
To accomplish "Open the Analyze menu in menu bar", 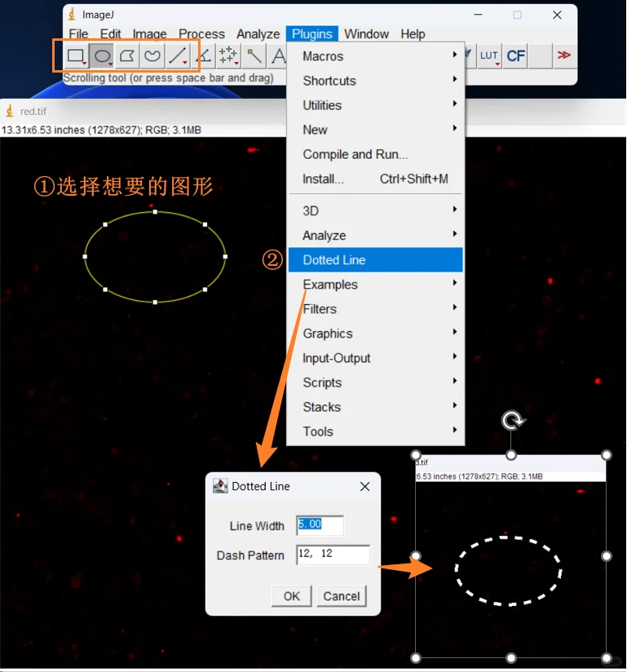I will [x=258, y=34].
